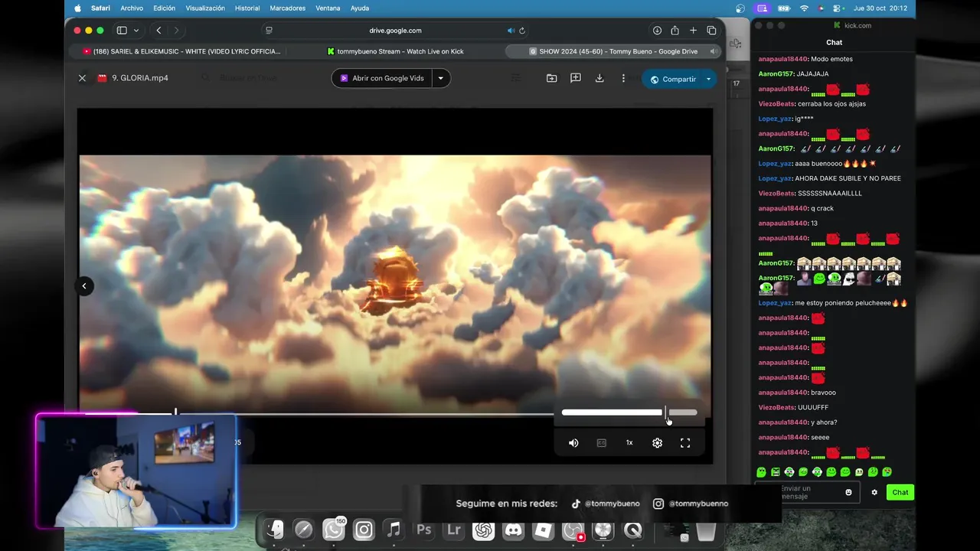
Task: Click the Compartir share button
Action: pyautogui.click(x=673, y=79)
